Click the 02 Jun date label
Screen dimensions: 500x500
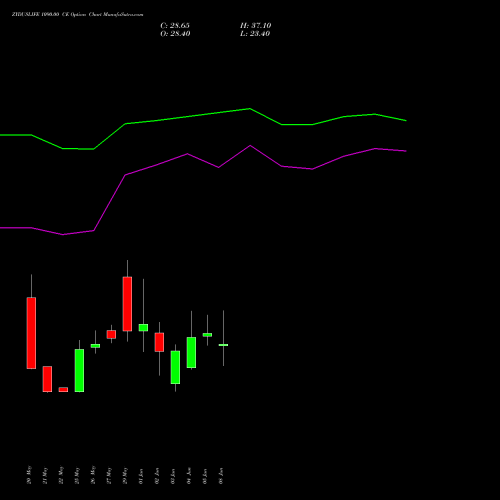[157, 476]
